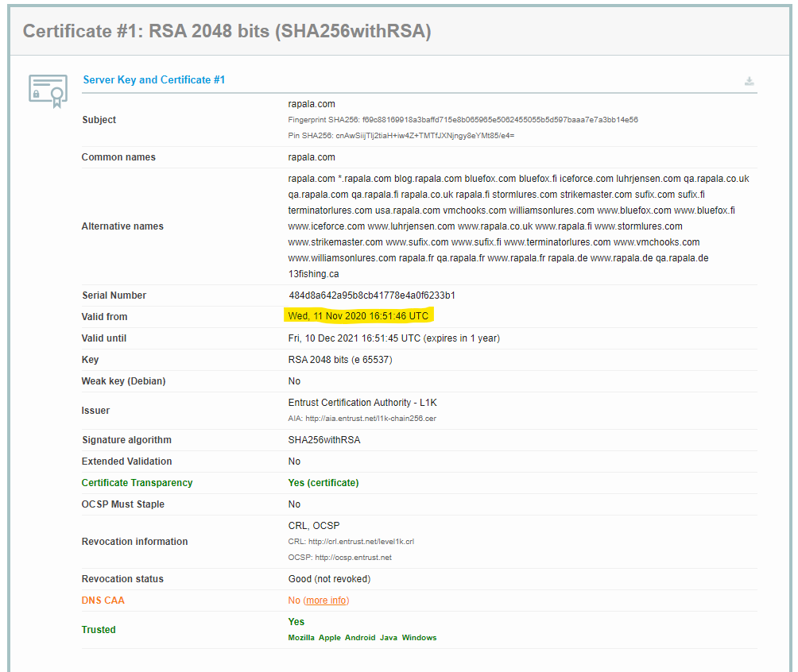
Task: Click the Revocation information row label
Action: [x=135, y=542]
